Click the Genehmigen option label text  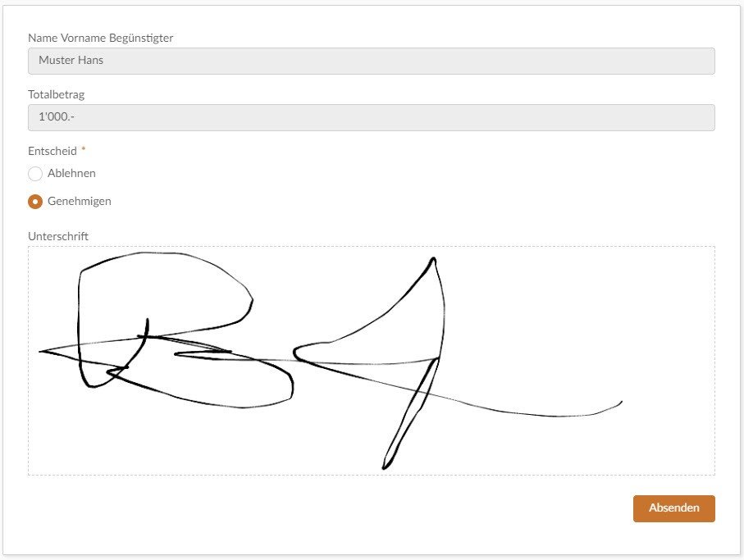click(80, 201)
